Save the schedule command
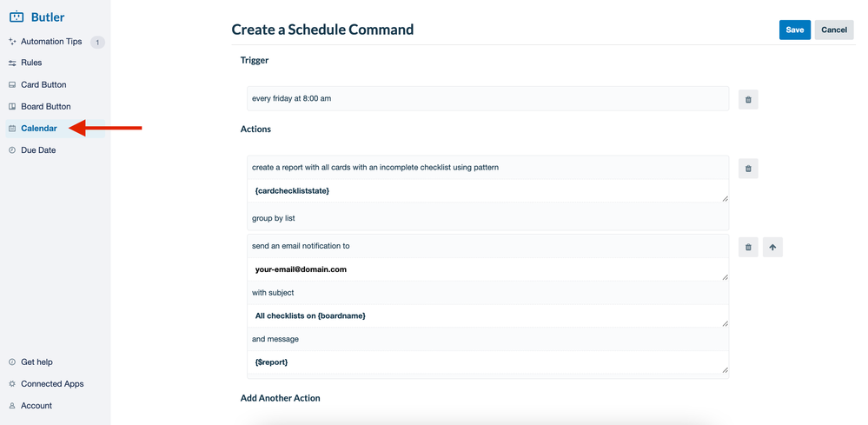The width and height of the screenshot is (868, 425). [794, 30]
